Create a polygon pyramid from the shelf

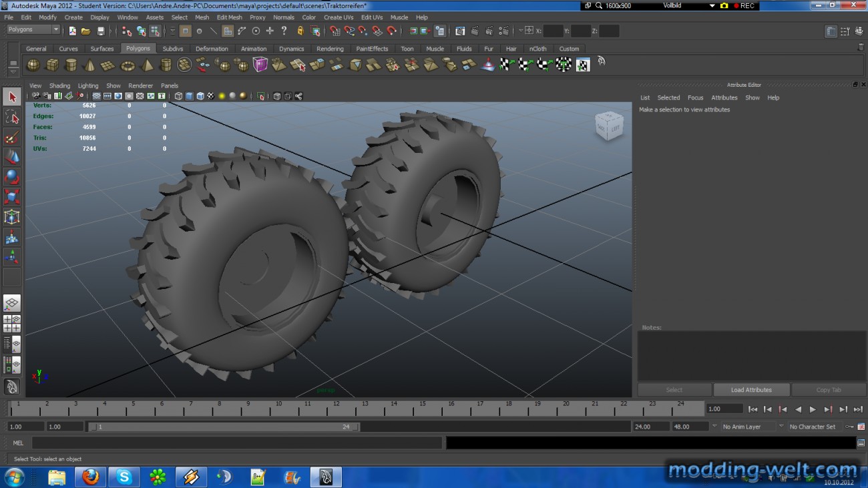[x=147, y=65]
